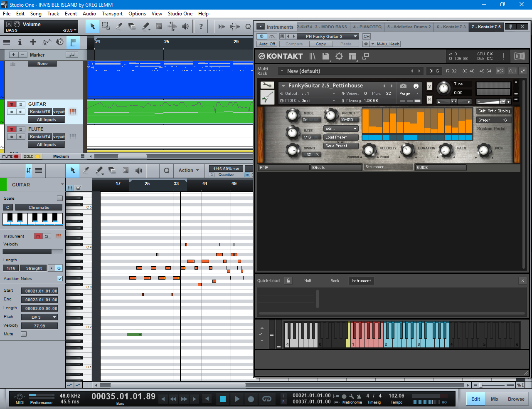Switch to 5 - Addictive Drums 2 tab

pos(409,27)
